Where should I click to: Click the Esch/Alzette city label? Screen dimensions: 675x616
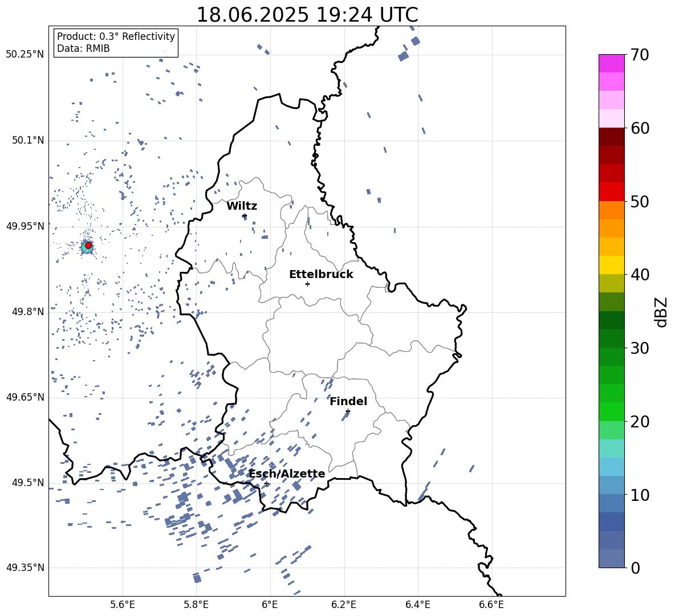pos(287,474)
